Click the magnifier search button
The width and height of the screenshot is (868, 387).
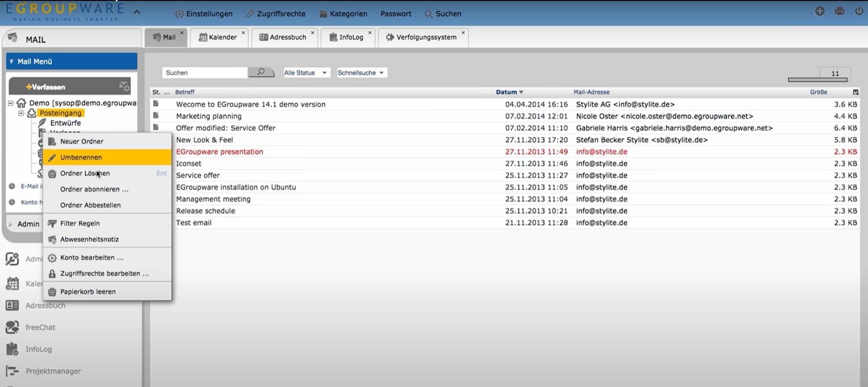point(261,72)
